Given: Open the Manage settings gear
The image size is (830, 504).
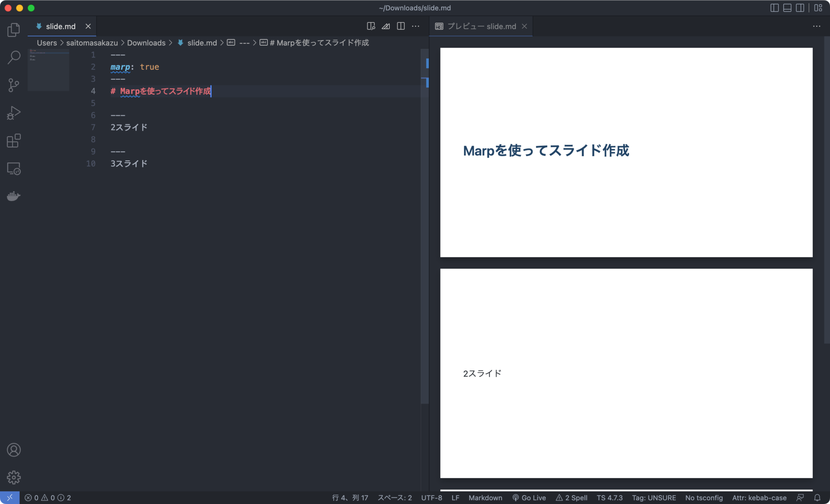Looking at the screenshot, I should pyautogui.click(x=13, y=477).
